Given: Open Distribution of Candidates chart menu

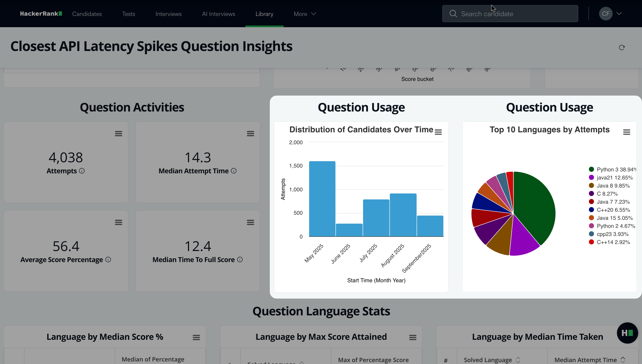Looking at the screenshot, I should coord(438,132).
